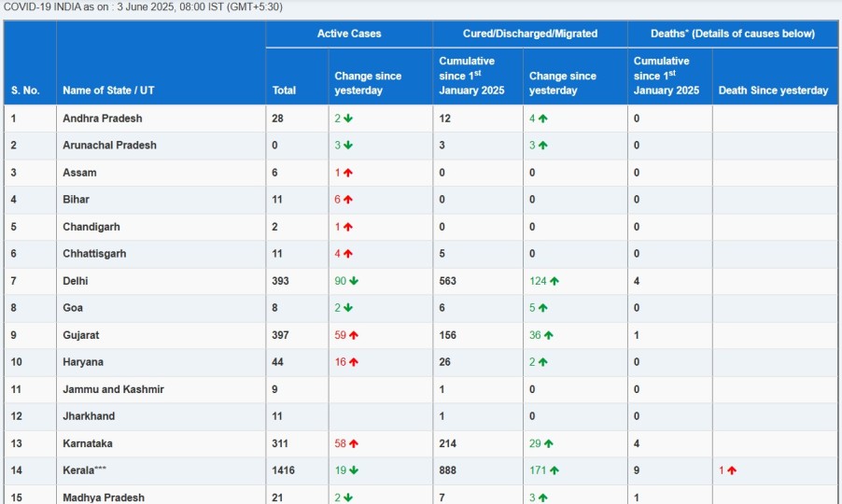This screenshot has width=842, height=504.
Task: Click the green up arrow beside Goa's 5
Action: 542,308
